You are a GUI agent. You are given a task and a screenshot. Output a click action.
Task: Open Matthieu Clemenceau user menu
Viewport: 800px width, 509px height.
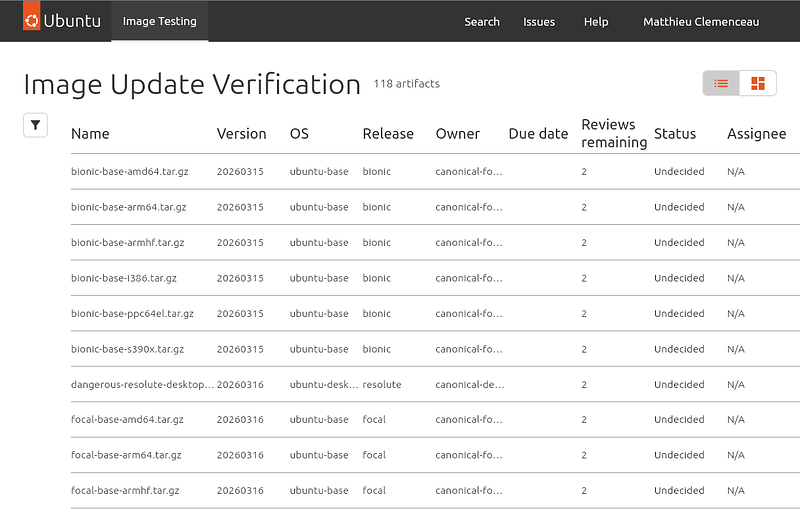[x=701, y=22]
